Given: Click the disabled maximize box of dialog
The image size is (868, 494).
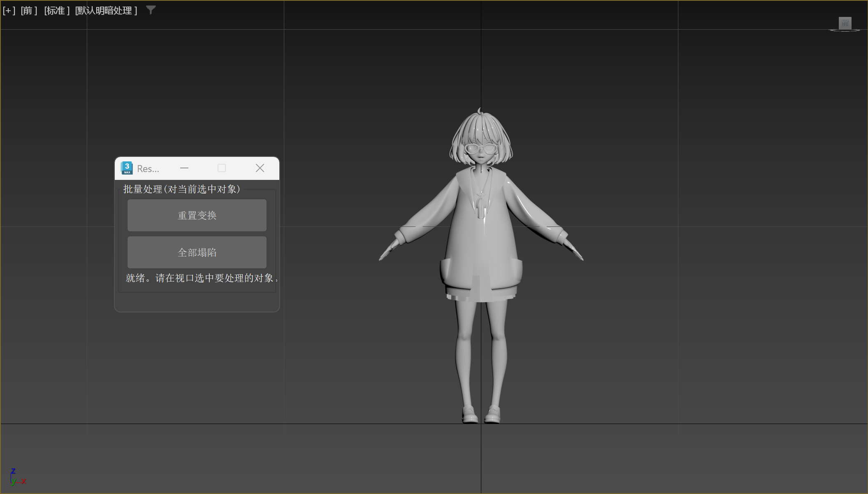Looking at the screenshot, I should (x=222, y=168).
